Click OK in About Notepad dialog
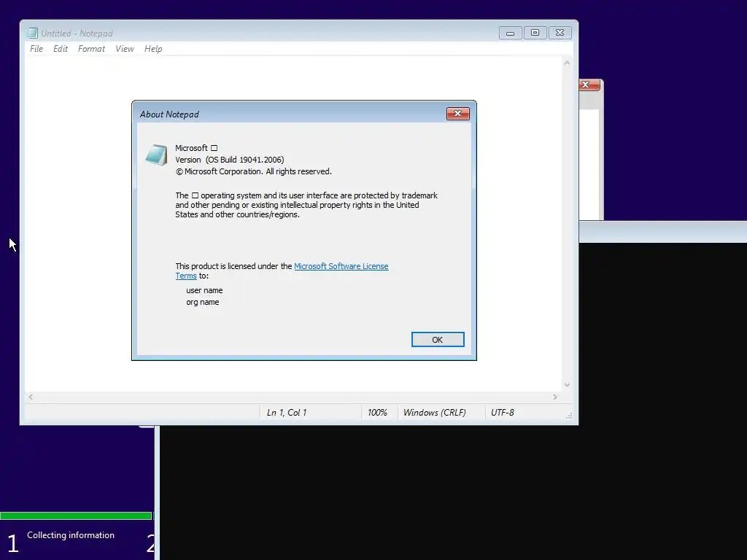This screenshot has width=747, height=560. (x=438, y=340)
